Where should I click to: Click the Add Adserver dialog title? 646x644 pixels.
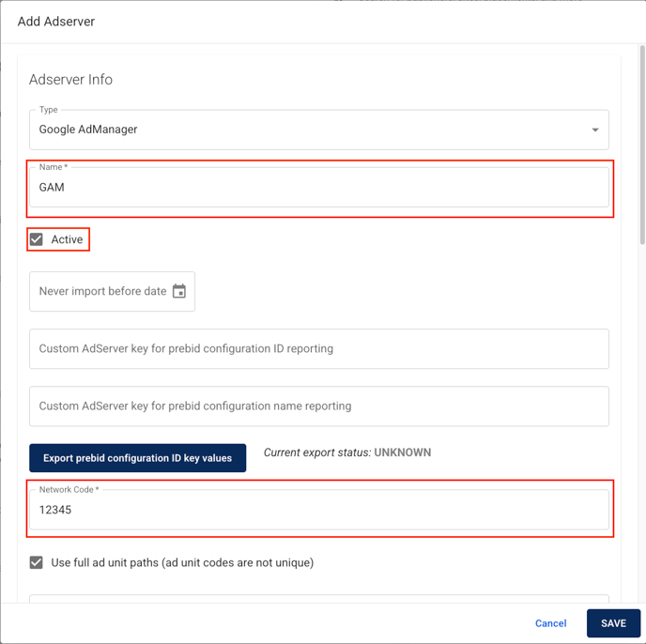tap(56, 22)
